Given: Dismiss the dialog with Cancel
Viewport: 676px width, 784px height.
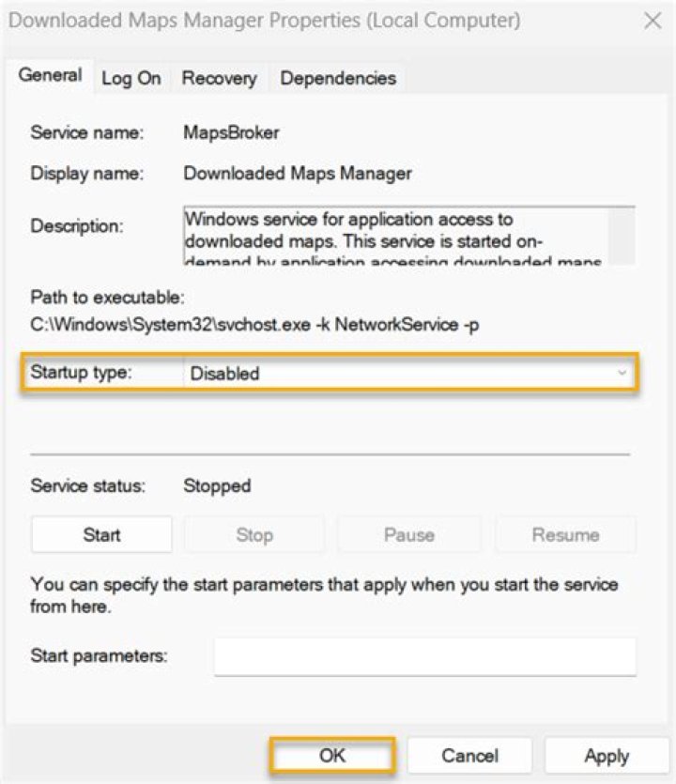Looking at the screenshot, I should tap(469, 755).
